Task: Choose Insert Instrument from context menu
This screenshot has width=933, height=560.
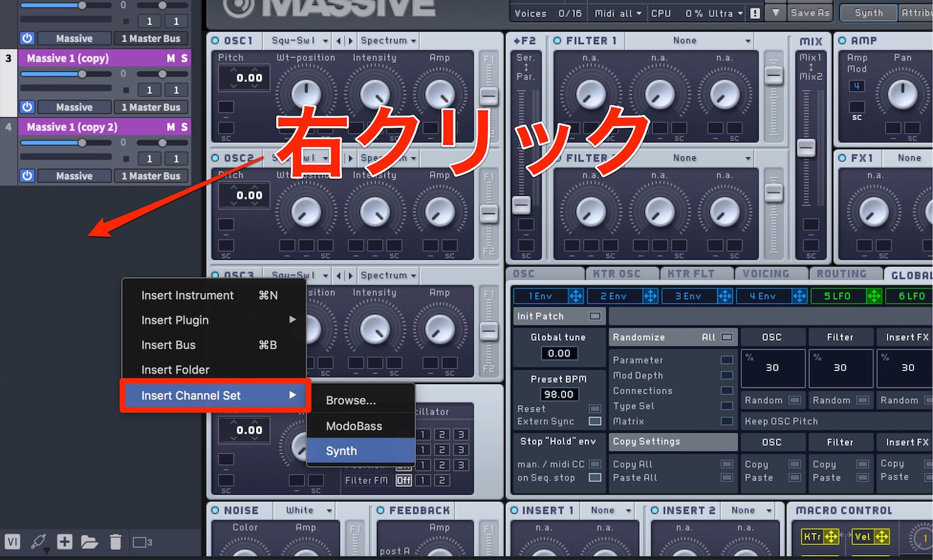Action: coord(213,295)
